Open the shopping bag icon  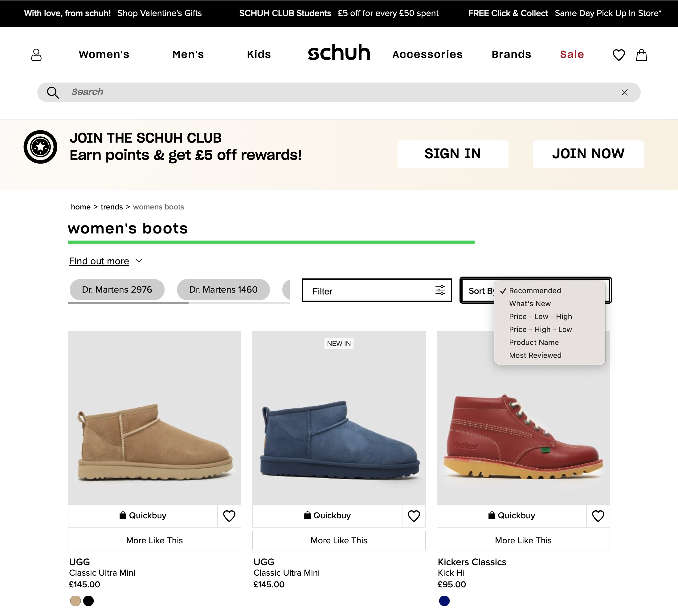[x=641, y=55]
